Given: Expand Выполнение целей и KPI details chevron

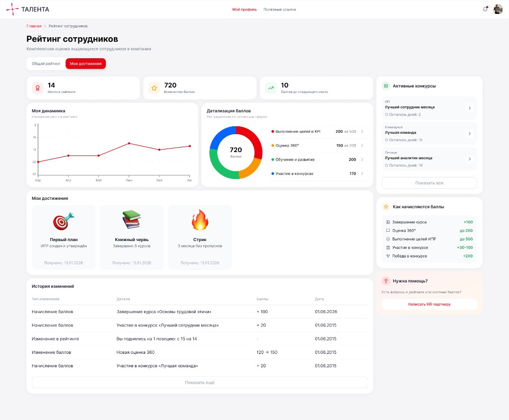Looking at the screenshot, I should pos(362,131).
